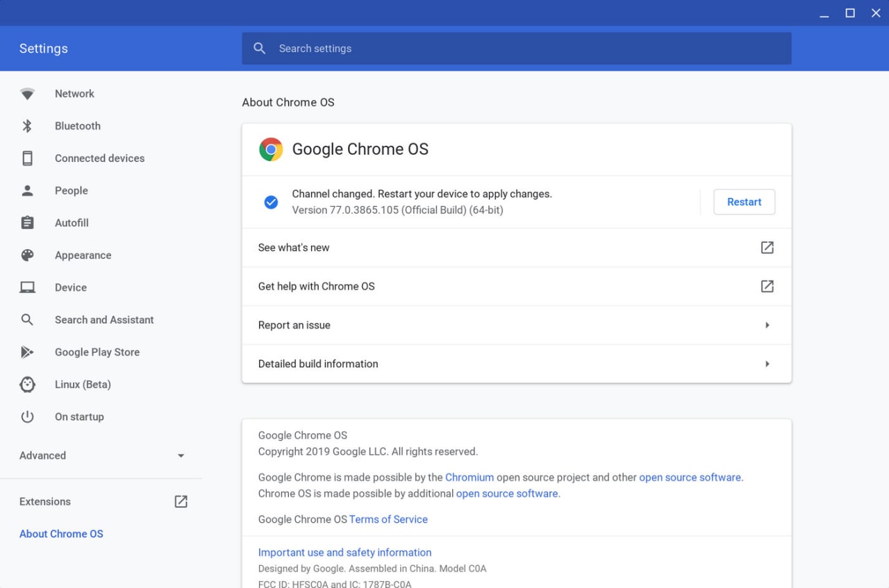Click first open source software link

(x=690, y=478)
